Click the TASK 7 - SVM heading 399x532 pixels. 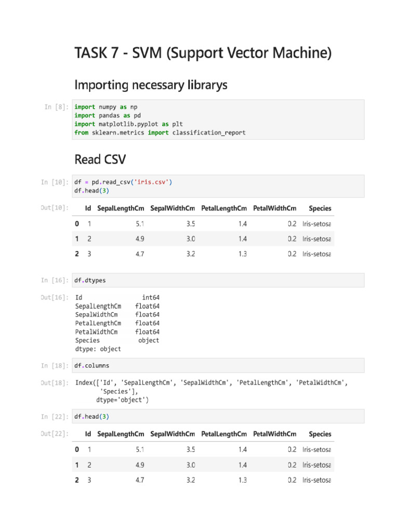(203, 52)
